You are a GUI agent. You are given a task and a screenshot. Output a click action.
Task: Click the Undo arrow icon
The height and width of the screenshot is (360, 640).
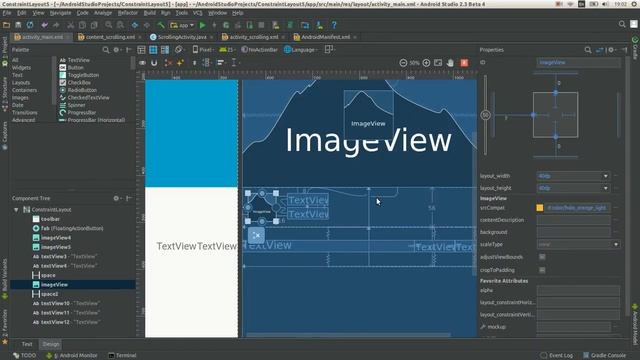pos(44,25)
